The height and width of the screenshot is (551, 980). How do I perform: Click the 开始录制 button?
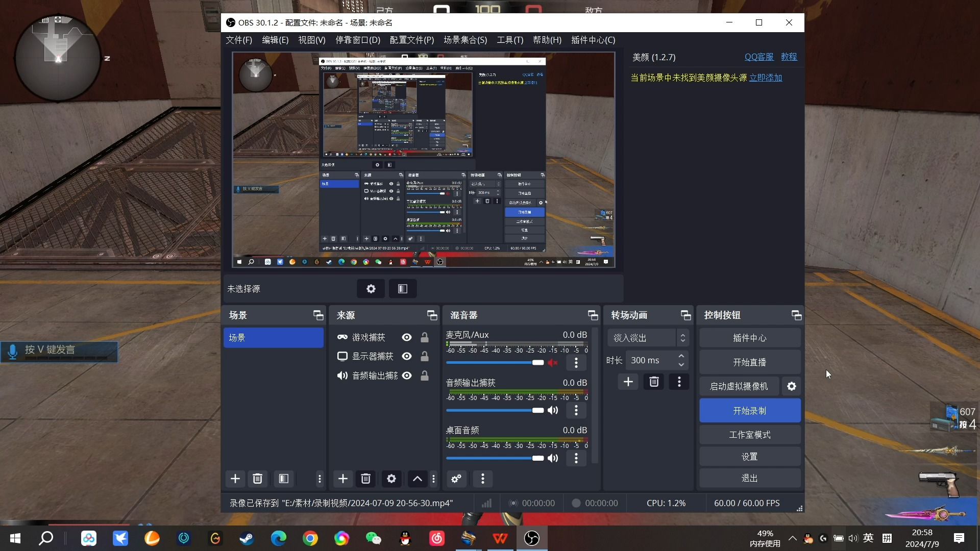(749, 411)
